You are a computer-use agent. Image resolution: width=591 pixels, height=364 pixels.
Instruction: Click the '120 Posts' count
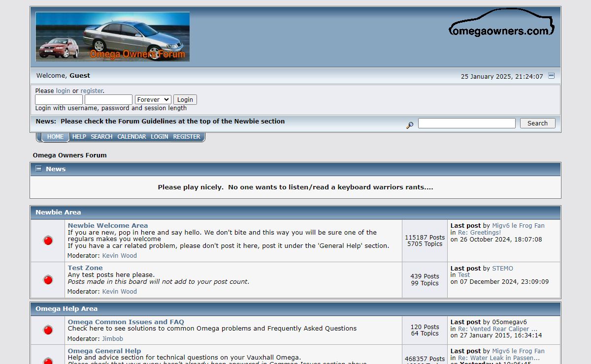click(x=425, y=327)
